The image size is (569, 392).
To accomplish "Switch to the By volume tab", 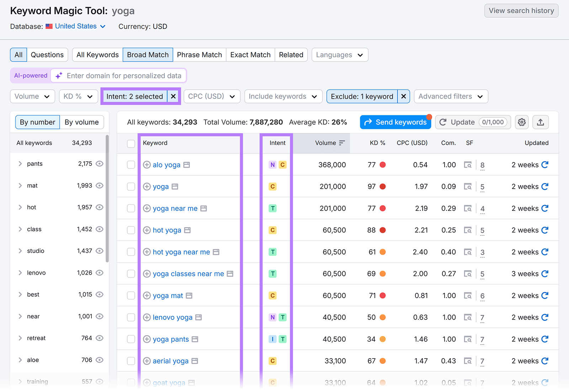I will [82, 122].
